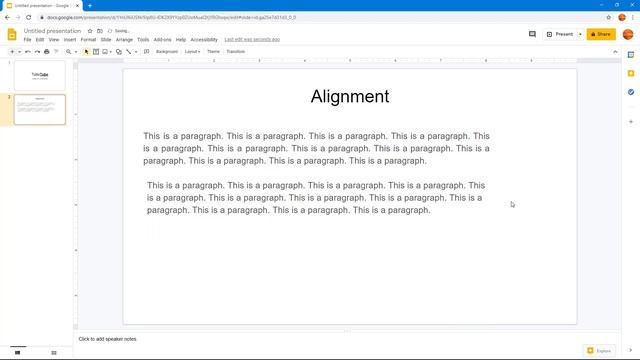Click the Undo icon
The height and width of the screenshot is (360, 640).
(28, 52)
